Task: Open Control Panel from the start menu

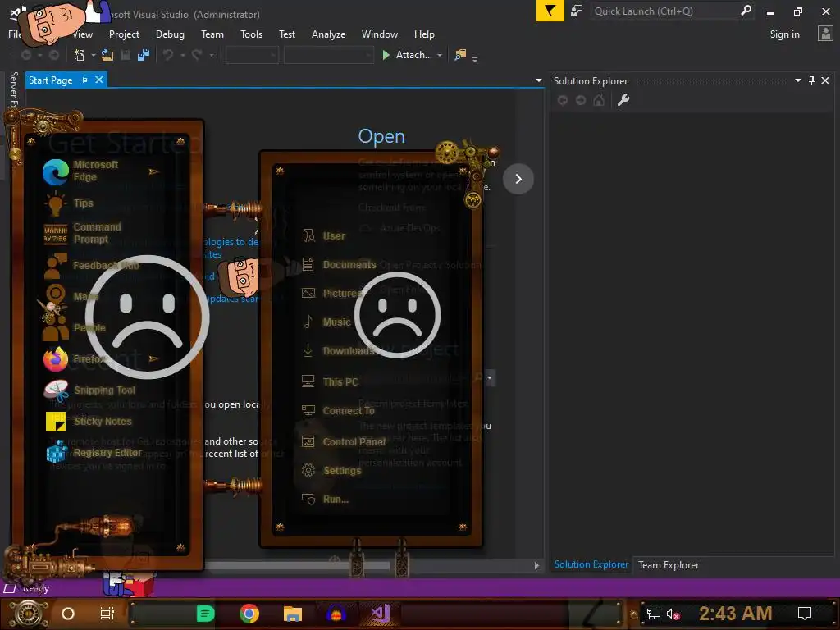Action: coord(343,442)
